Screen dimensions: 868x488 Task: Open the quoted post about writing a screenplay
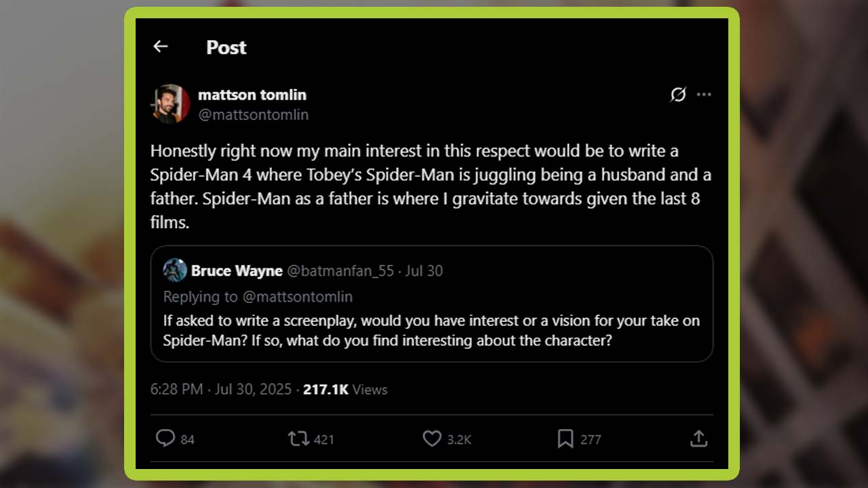(x=431, y=330)
